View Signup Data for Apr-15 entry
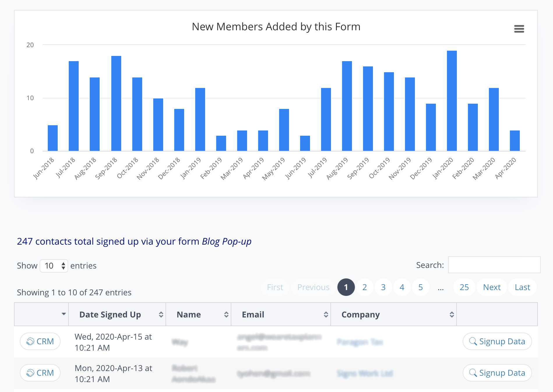The width and height of the screenshot is (553, 392). [497, 341]
